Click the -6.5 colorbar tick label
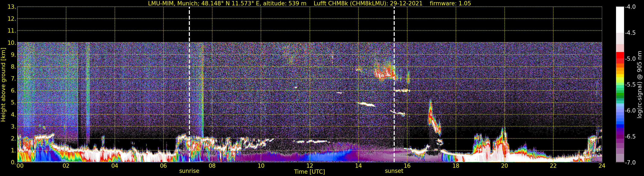The image size is (644, 176). coord(630,137)
